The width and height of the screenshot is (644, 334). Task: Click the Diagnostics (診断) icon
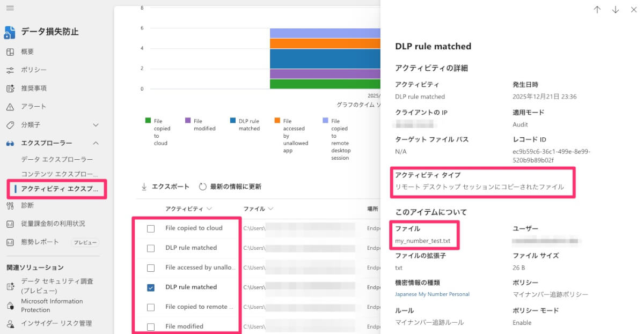(x=10, y=205)
